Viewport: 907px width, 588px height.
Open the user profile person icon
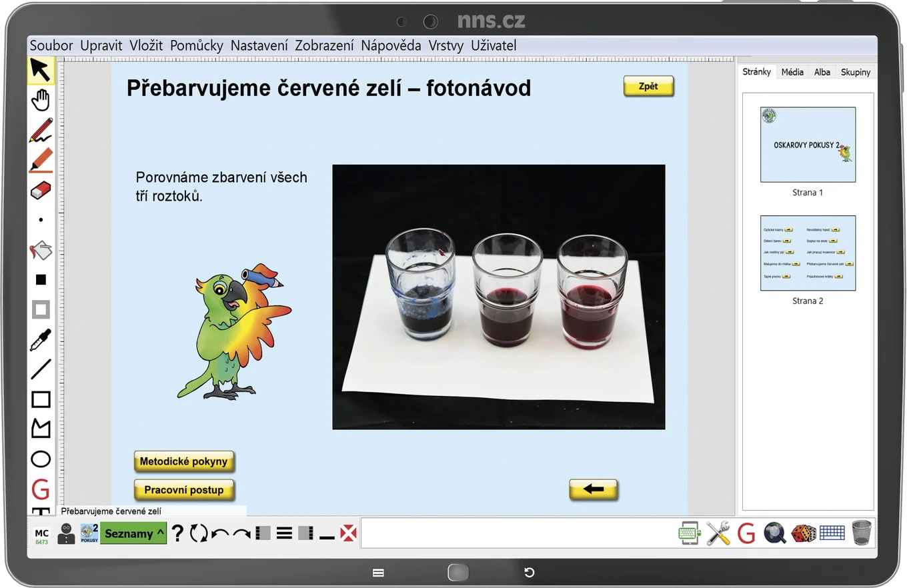pyautogui.click(x=66, y=533)
